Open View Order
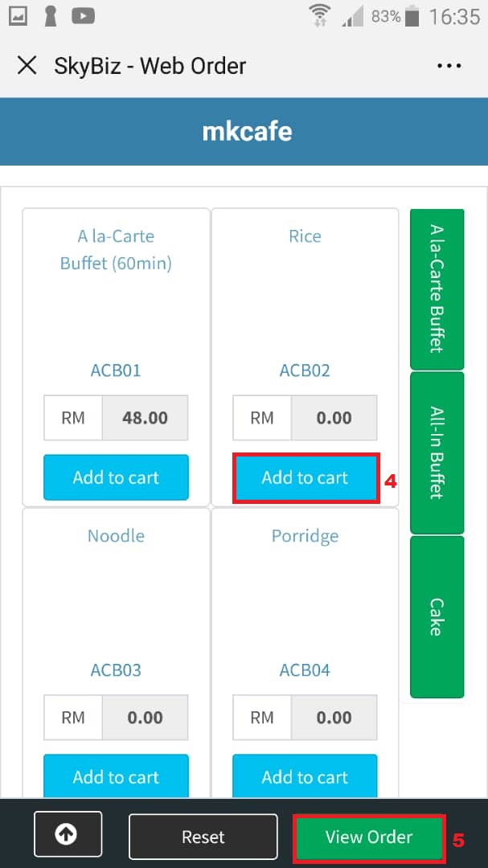The image size is (488, 868). tap(369, 837)
